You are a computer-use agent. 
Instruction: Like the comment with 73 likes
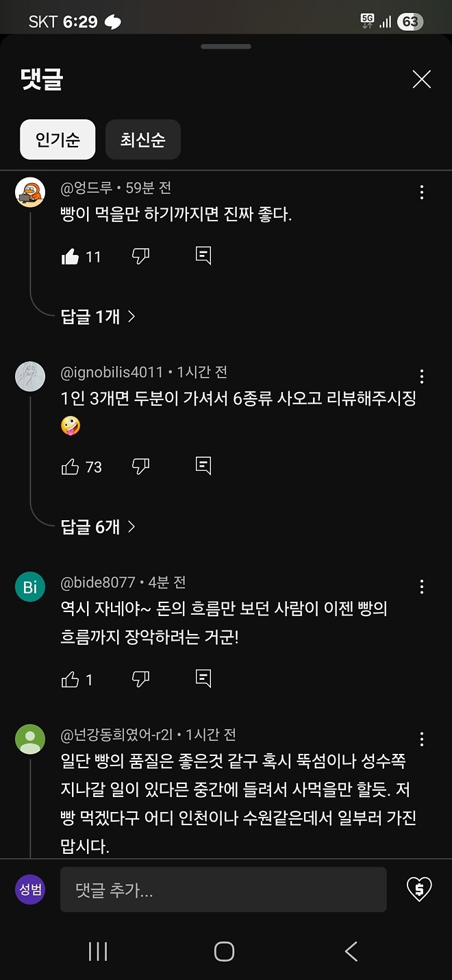click(71, 465)
